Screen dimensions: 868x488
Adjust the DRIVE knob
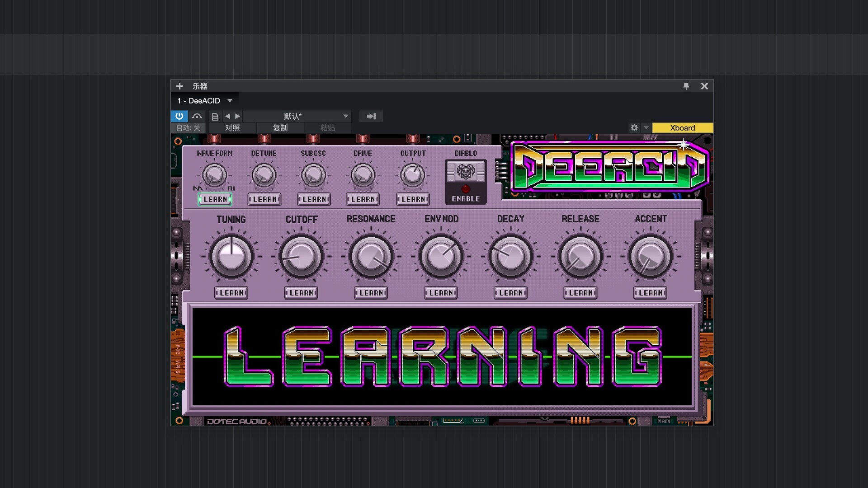tap(363, 175)
